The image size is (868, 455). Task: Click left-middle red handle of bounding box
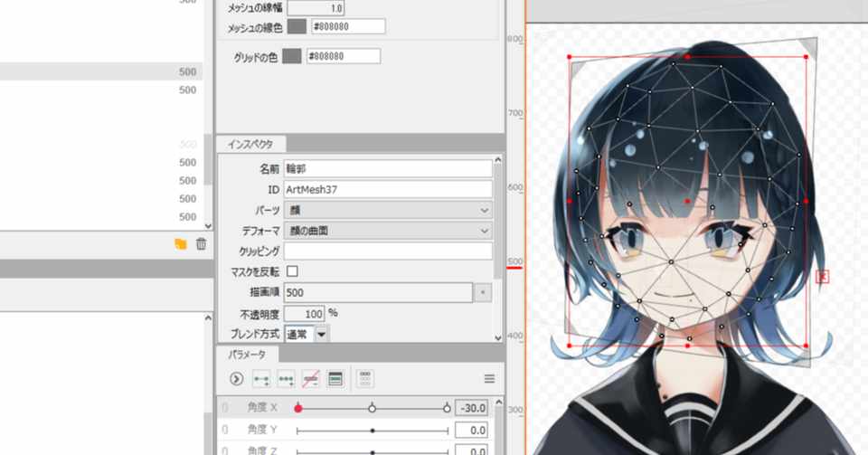[x=569, y=201]
